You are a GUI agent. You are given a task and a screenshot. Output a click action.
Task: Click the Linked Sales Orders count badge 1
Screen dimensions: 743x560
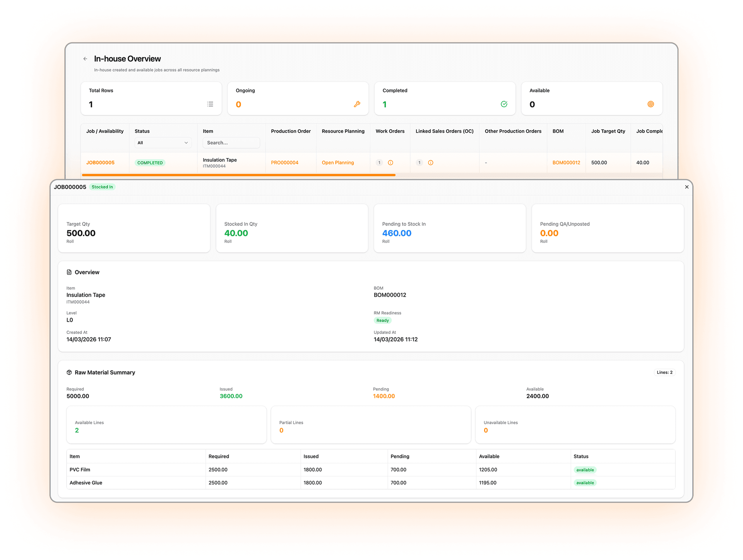point(419,163)
